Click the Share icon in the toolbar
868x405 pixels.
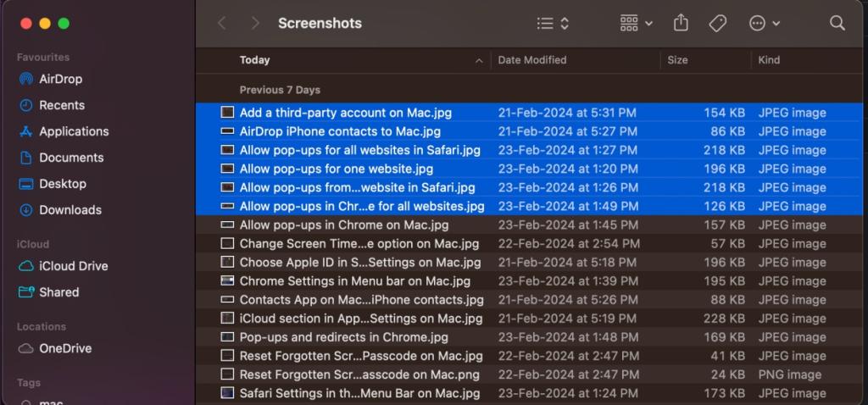[681, 23]
